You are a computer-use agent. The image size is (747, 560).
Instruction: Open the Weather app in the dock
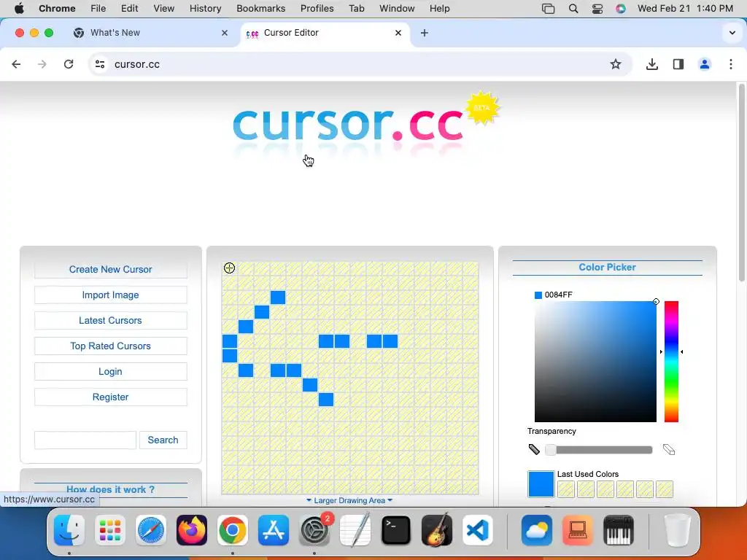point(537,530)
